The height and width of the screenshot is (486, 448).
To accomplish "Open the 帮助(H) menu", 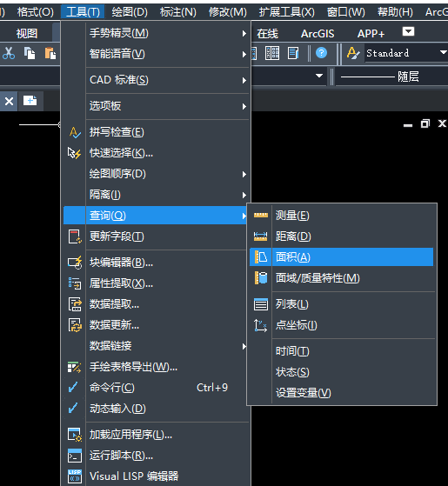I will click(x=395, y=12).
